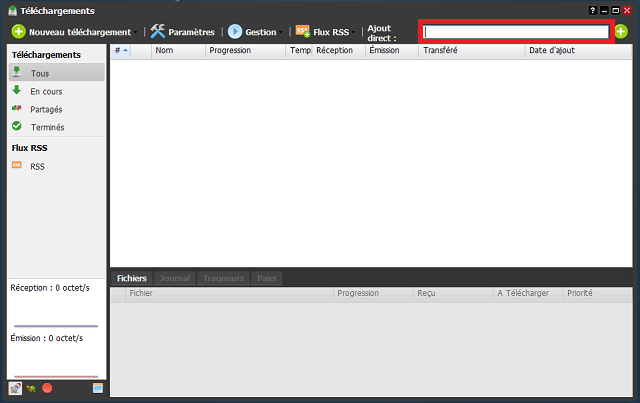Sort by the Nom column header
Screen dimensions: 640x403
[178, 51]
